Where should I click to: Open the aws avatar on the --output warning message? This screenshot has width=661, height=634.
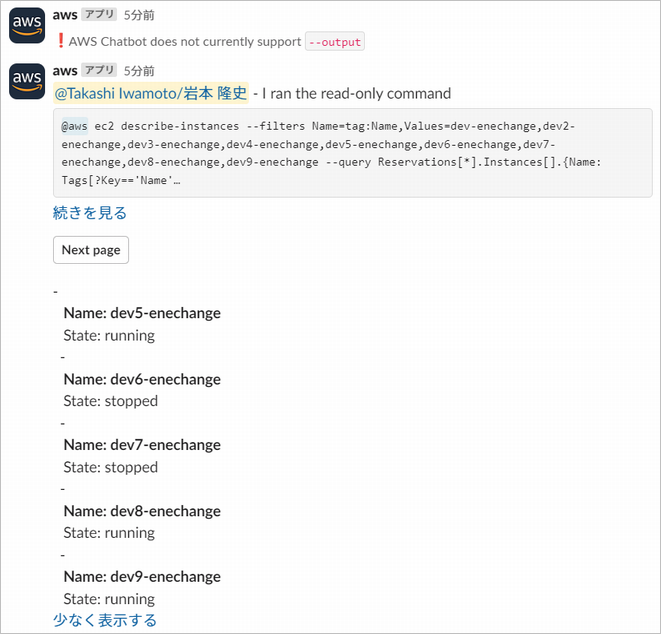pyautogui.click(x=27, y=25)
